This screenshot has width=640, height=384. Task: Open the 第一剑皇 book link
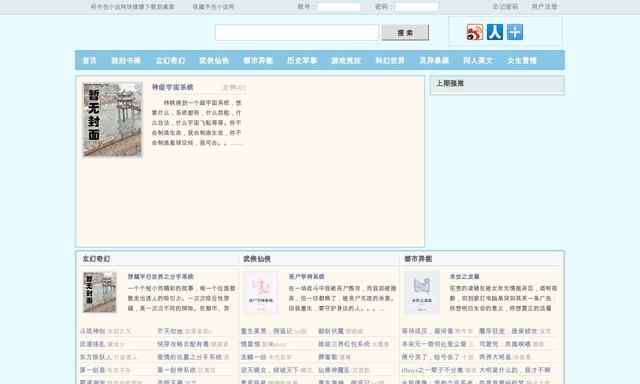tap(93, 370)
